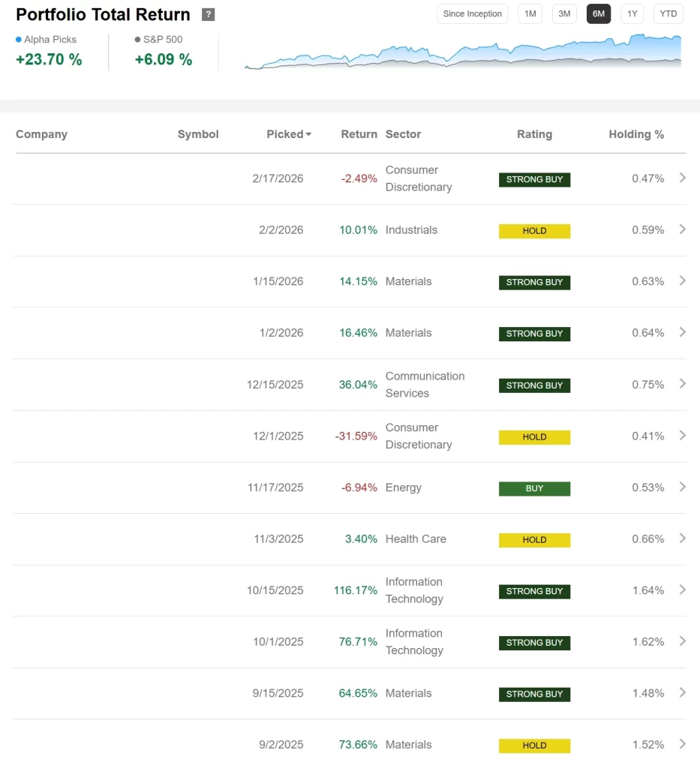
Task: Click the portfolio return sparkline chart
Action: coord(463,52)
